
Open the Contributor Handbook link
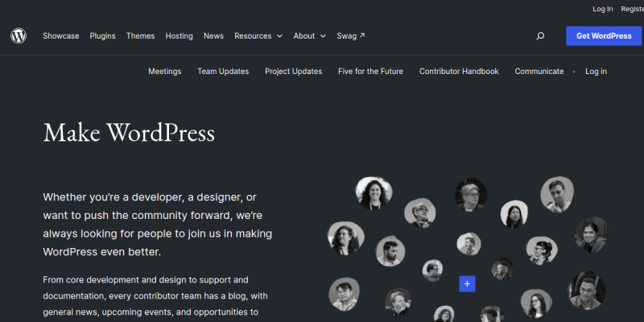pyautogui.click(x=459, y=72)
